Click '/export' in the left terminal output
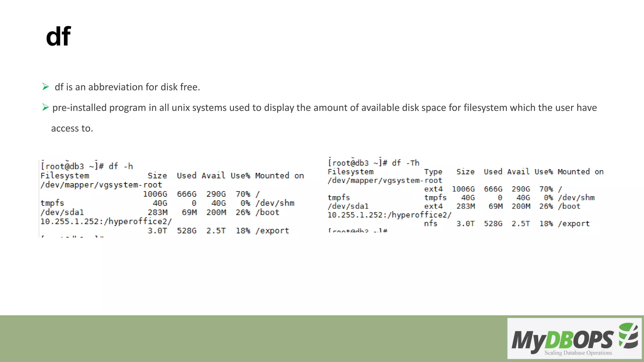 (x=272, y=231)
